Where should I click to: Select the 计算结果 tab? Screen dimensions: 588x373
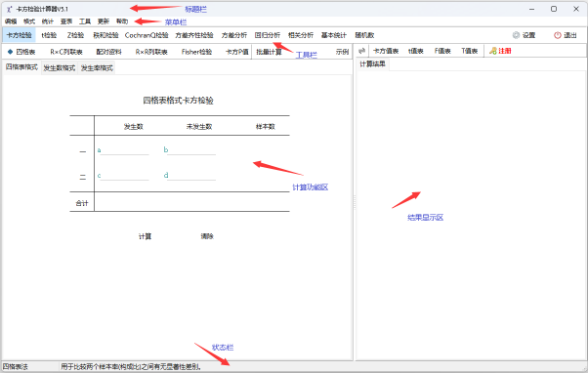pos(373,64)
